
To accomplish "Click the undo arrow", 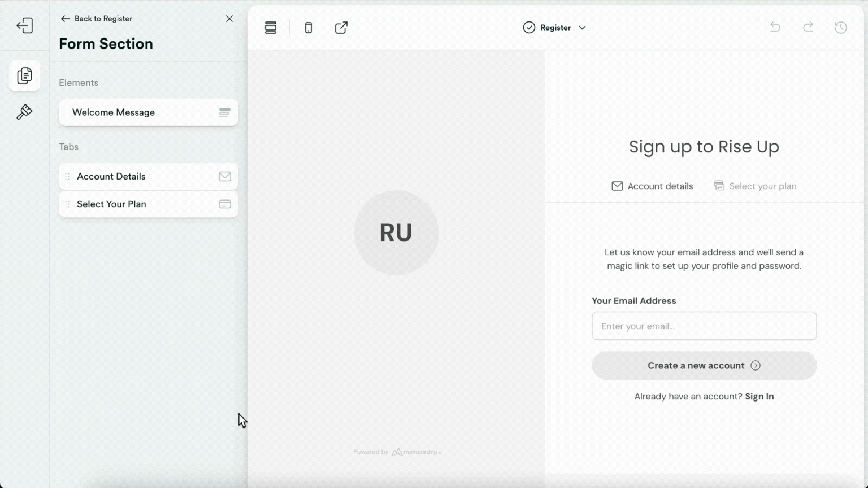I will point(775,27).
